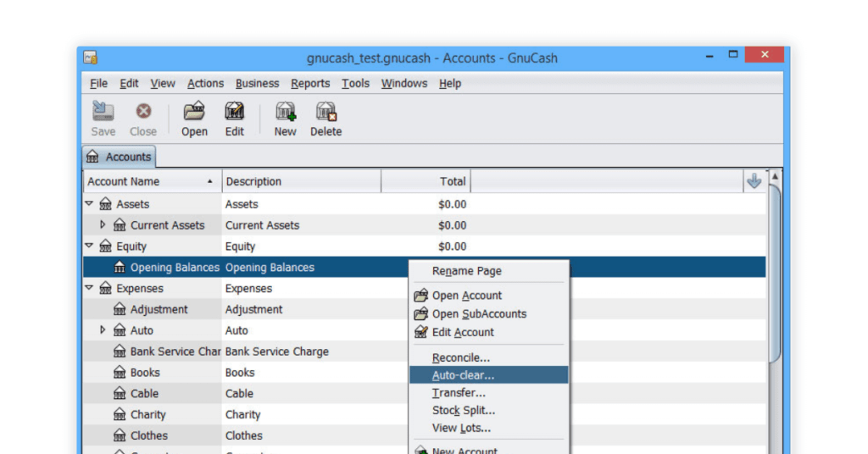Click the GnuCash app icon in the title bar
This screenshot has height=454, width=868.
point(90,58)
